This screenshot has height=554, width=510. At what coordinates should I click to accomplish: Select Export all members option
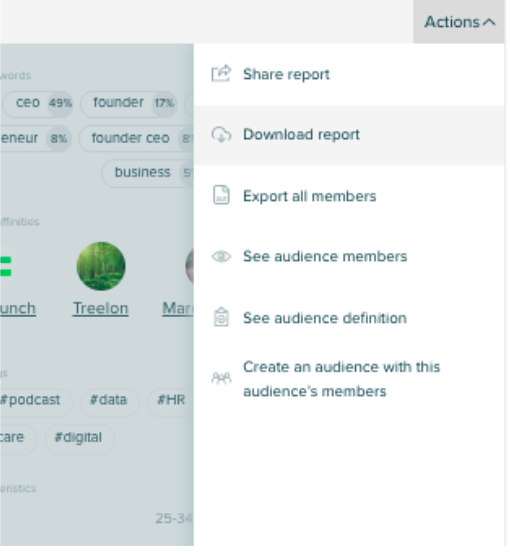click(x=349, y=196)
